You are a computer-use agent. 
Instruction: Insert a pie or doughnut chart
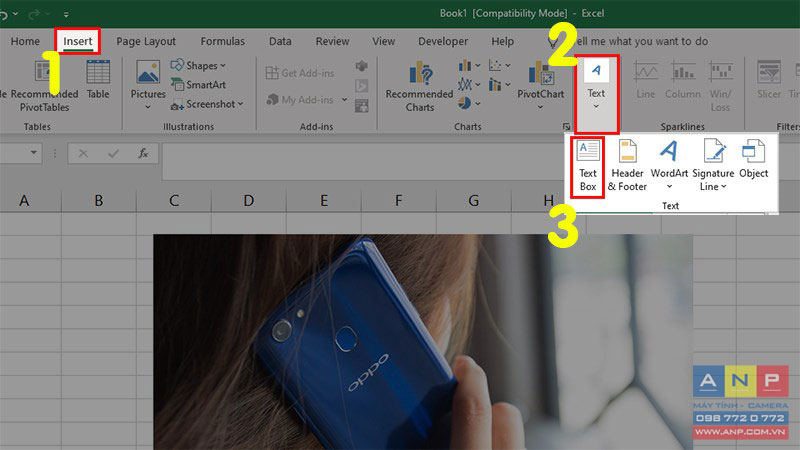click(x=469, y=104)
